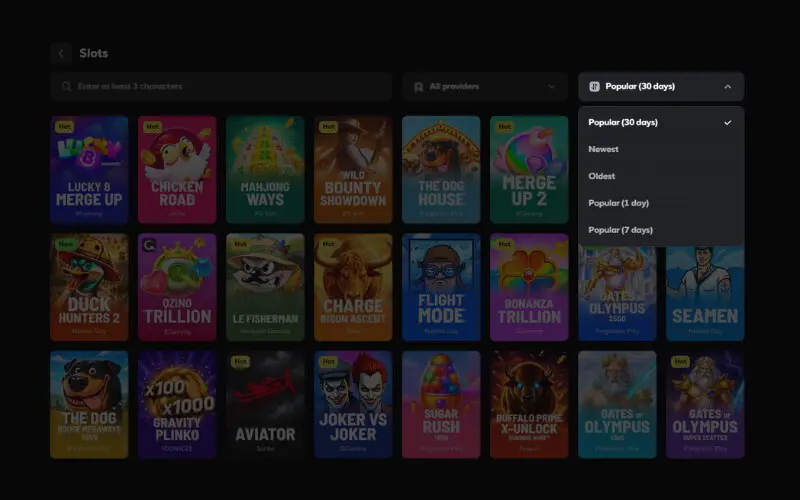Open Lucky 8 Merge Up game
800x500 pixels.
click(x=89, y=169)
